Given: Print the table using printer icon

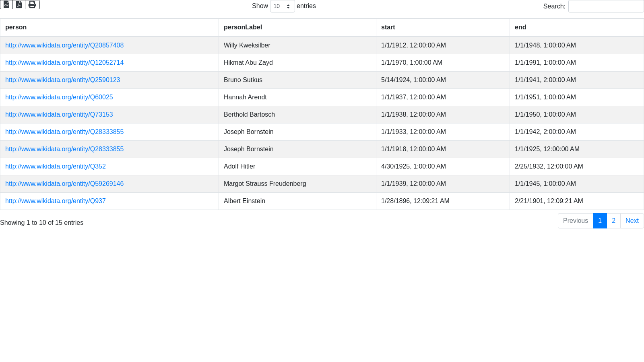Looking at the screenshot, I should pos(32,4).
